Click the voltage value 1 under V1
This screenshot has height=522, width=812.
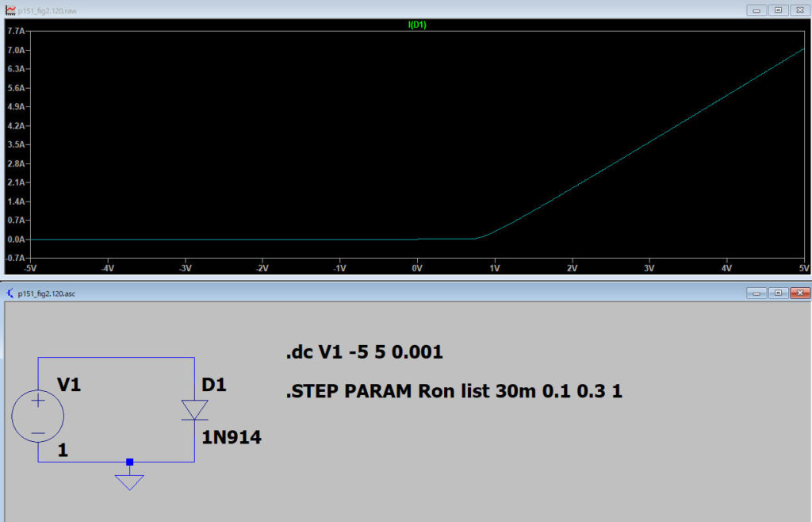pyautogui.click(x=63, y=450)
